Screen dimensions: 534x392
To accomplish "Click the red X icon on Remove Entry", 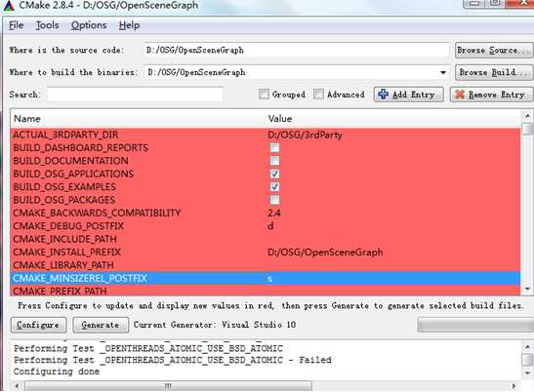I will click(x=460, y=95).
